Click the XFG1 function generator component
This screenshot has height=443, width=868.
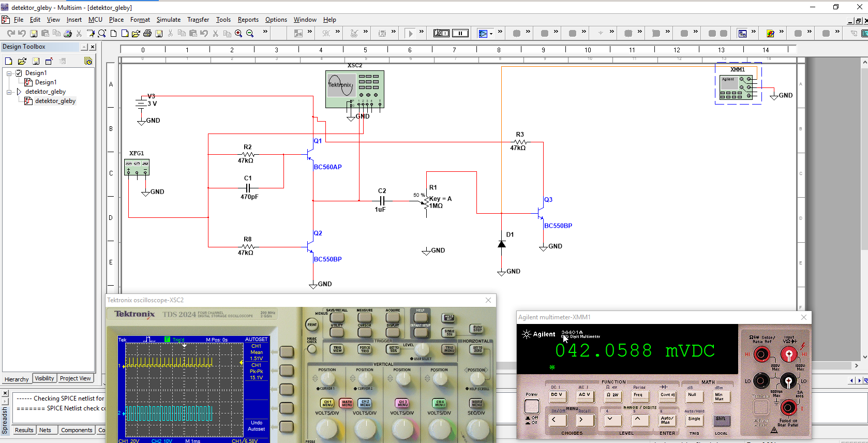pos(137,167)
